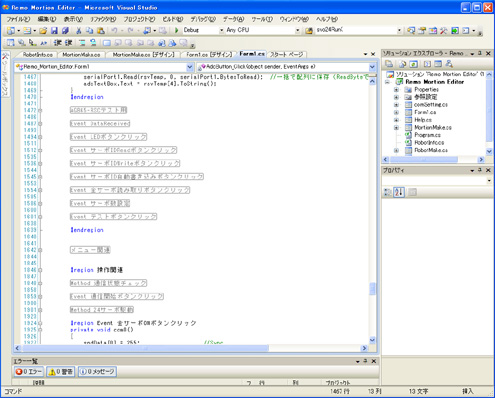
Task: Click the New Project toolbar icon
Action: (11, 31)
